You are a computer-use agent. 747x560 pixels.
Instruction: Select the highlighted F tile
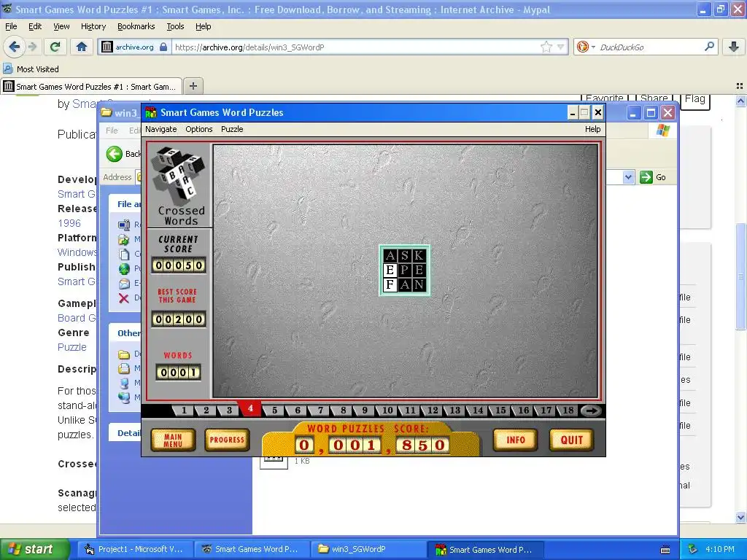[x=390, y=284]
